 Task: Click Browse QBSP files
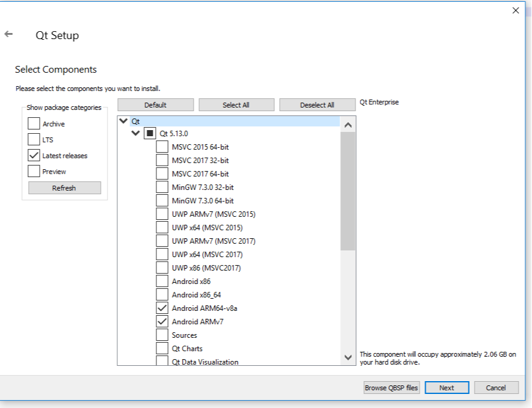(392, 388)
